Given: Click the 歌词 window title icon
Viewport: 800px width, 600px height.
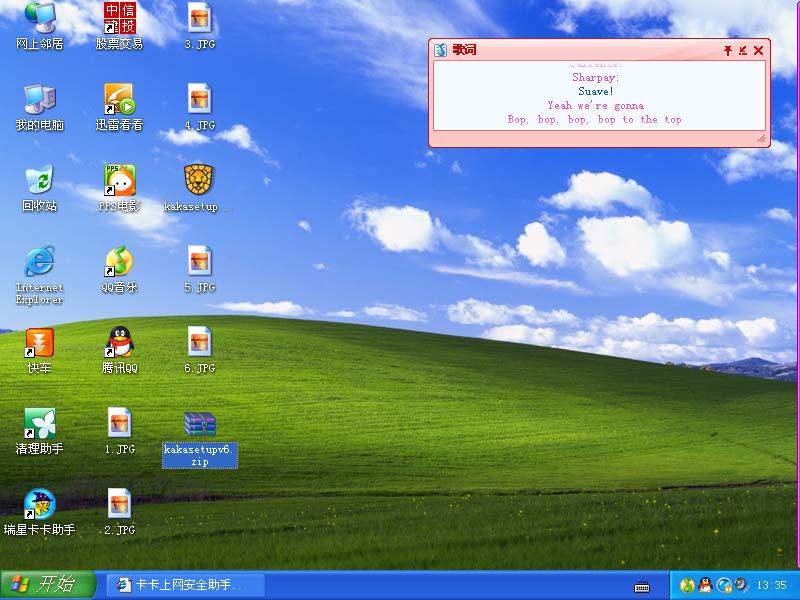Looking at the screenshot, I should pyautogui.click(x=440, y=50).
